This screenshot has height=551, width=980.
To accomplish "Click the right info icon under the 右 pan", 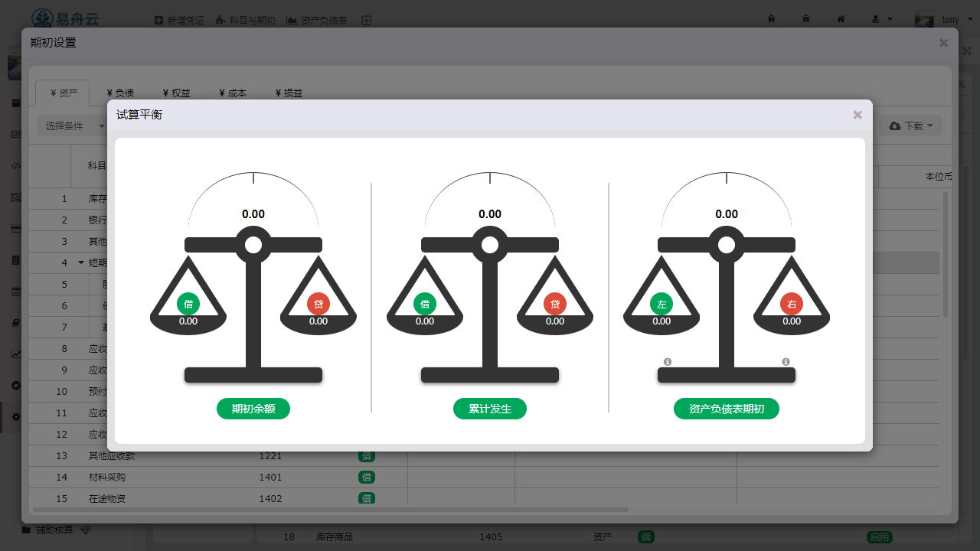I will (786, 361).
